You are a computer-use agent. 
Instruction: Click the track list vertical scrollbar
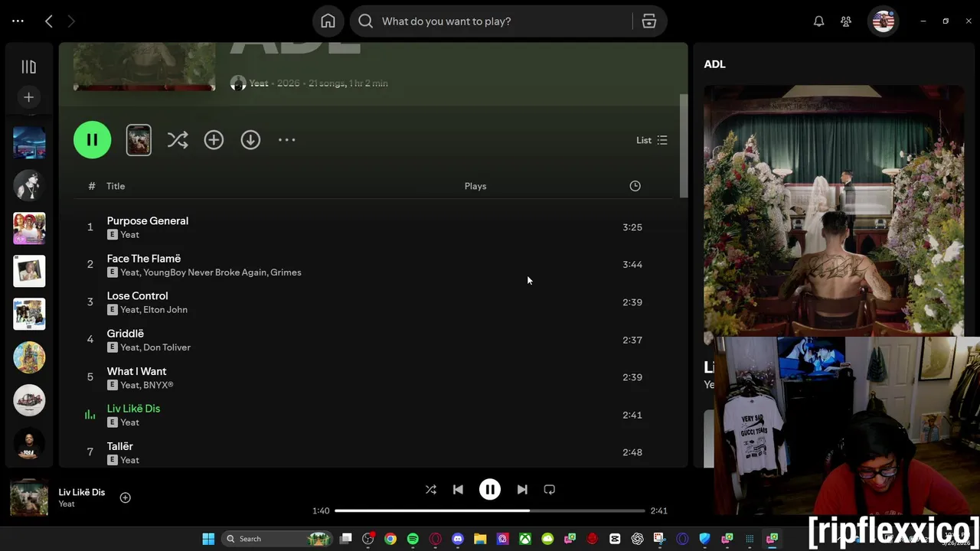684,145
